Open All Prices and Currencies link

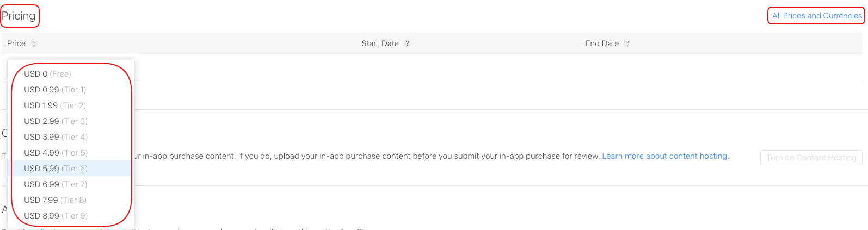point(817,16)
